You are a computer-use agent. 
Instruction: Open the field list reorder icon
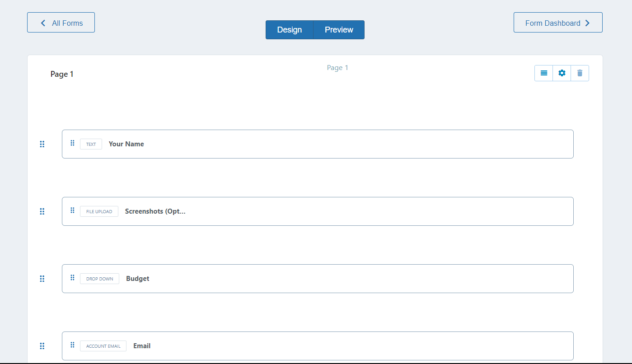click(x=543, y=73)
